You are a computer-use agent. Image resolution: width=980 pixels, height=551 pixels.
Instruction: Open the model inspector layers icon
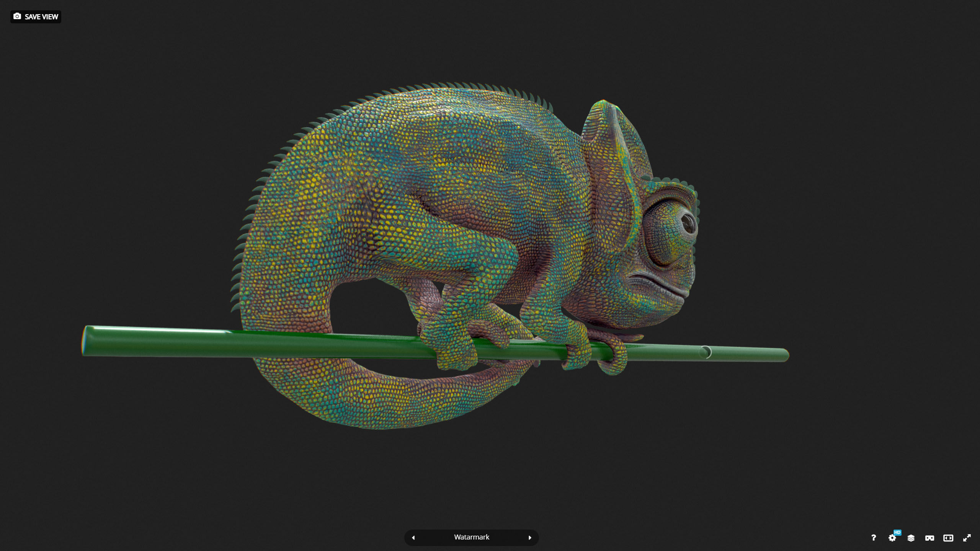(911, 538)
